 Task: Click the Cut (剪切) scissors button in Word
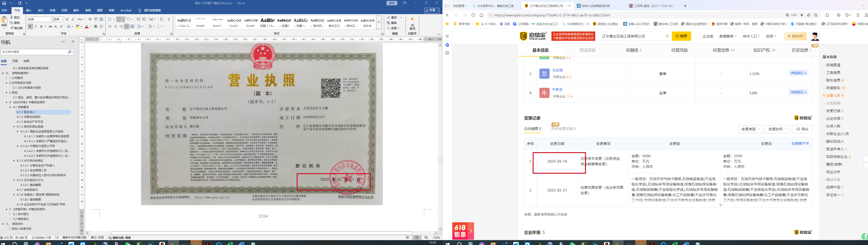tap(15, 17)
